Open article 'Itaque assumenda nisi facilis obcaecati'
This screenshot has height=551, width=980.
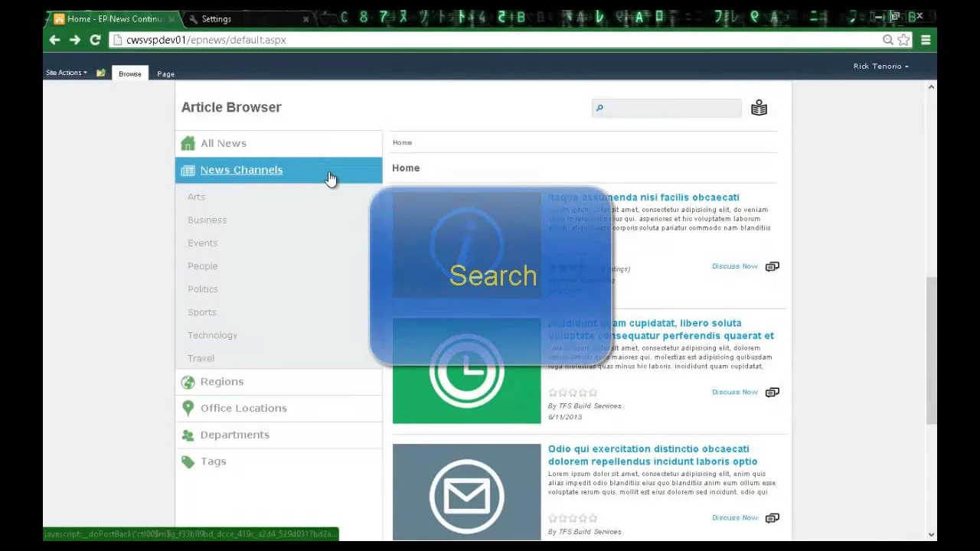643,197
